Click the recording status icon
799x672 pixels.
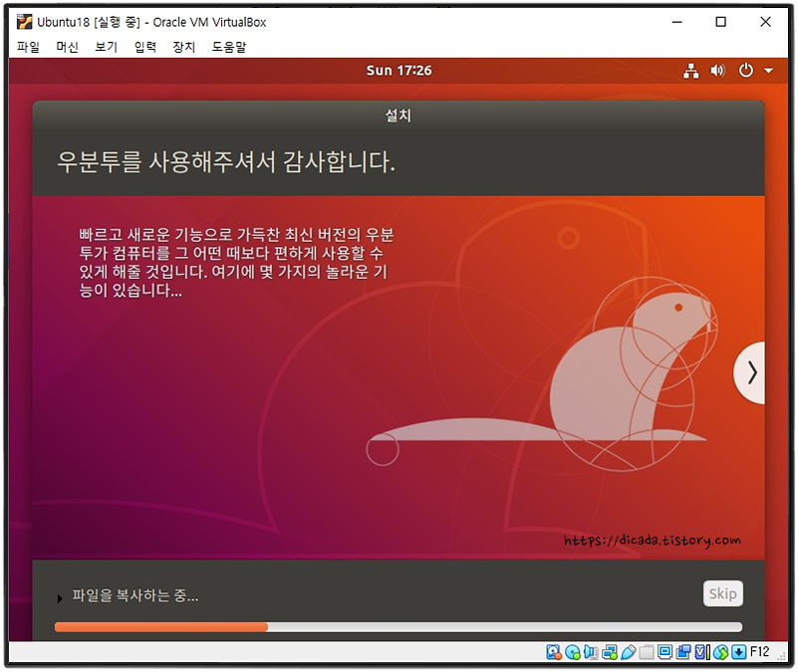tap(683, 652)
